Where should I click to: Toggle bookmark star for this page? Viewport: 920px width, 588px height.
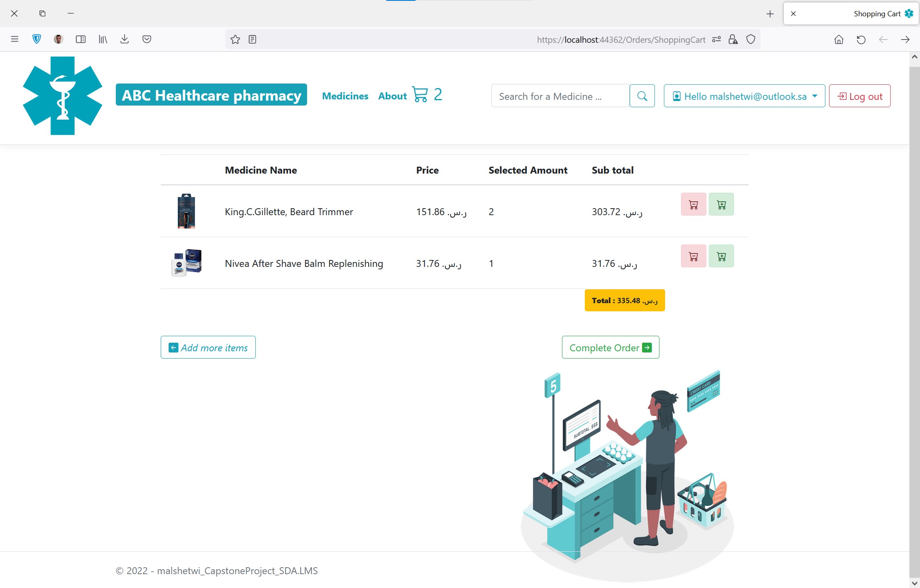click(235, 40)
